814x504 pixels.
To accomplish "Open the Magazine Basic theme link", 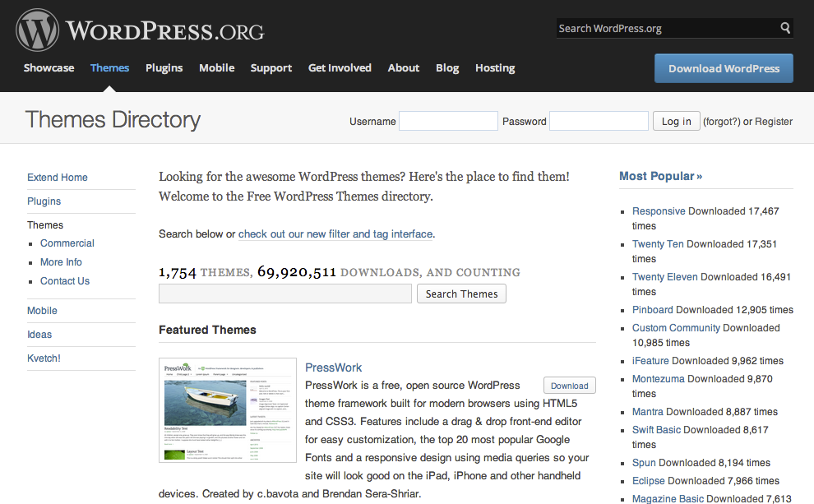I will (x=668, y=499).
